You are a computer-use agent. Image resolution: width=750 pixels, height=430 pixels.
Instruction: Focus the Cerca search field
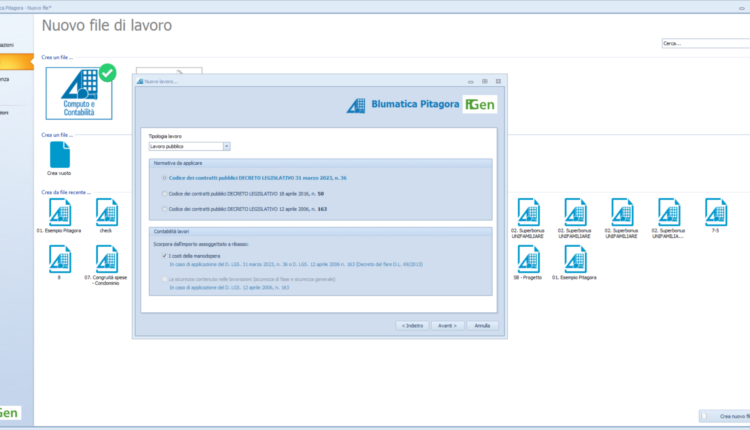tap(706, 44)
